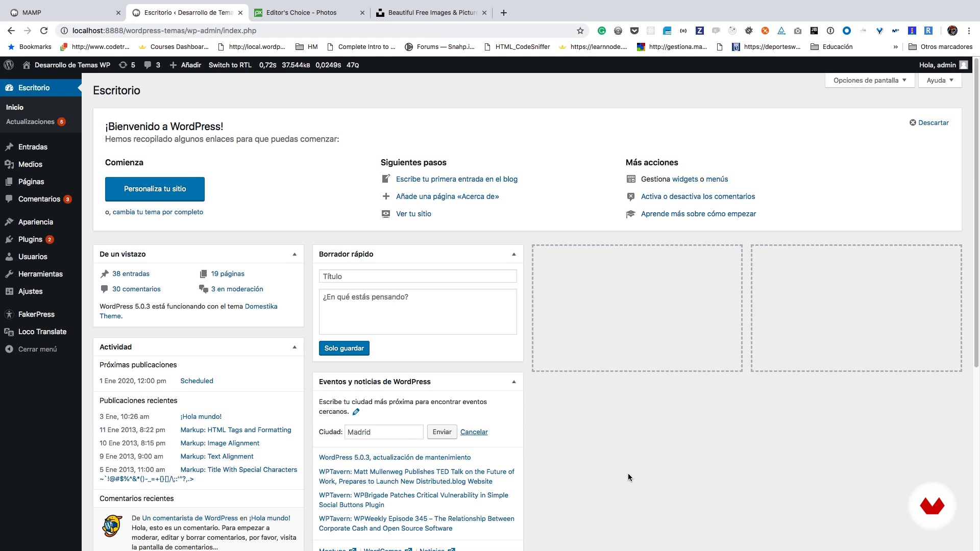
Task: Click the pencil icon to edit city
Action: click(356, 412)
